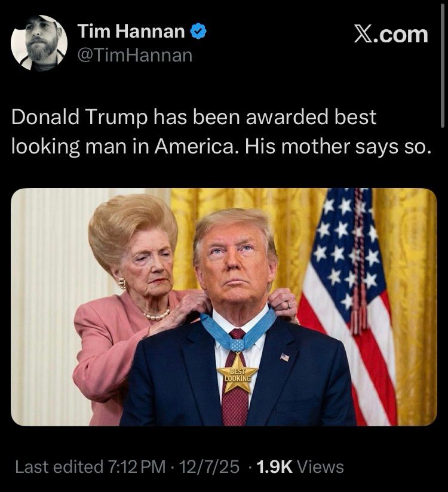Click the American flag lapel pin
The width and height of the screenshot is (448, 492).
click(x=284, y=357)
